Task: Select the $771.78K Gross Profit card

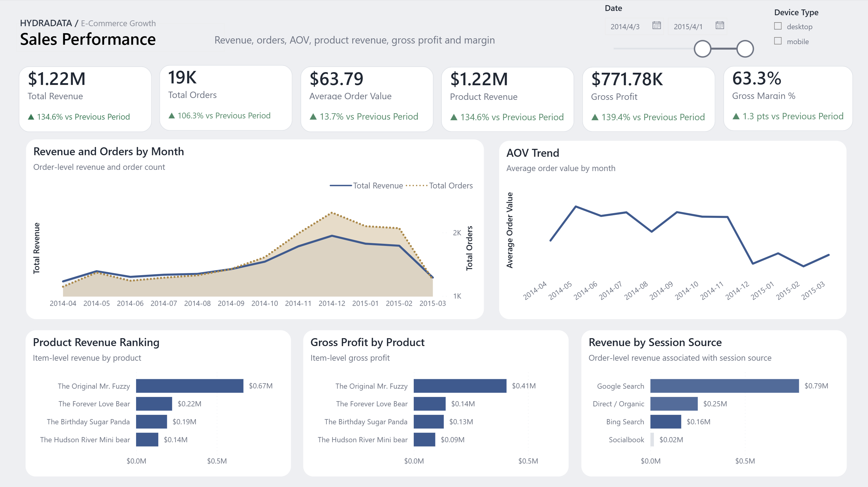Action: tap(649, 99)
